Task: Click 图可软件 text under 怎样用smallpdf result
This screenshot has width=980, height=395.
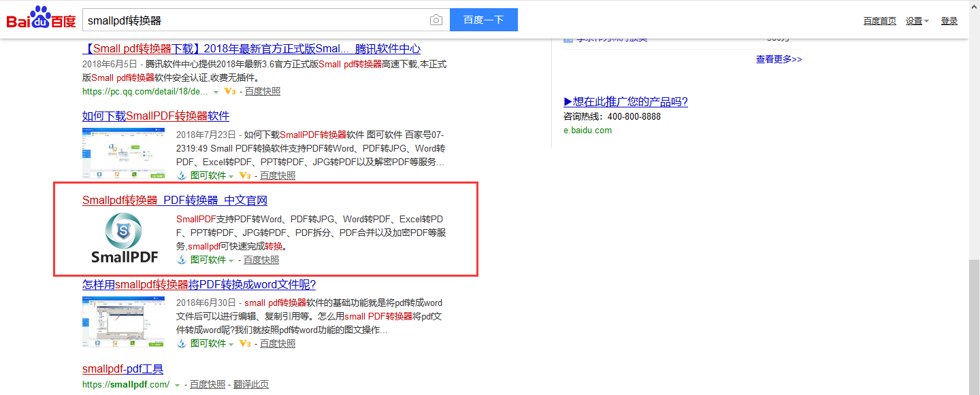Action: pos(208,343)
